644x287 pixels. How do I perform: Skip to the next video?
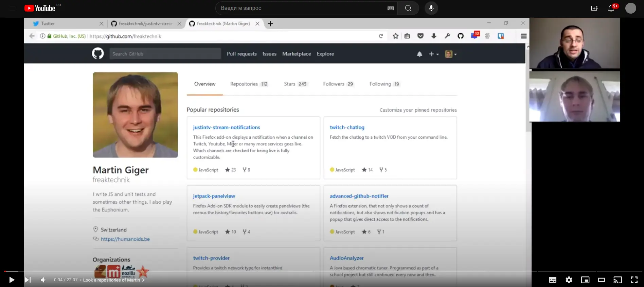pos(28,280)
